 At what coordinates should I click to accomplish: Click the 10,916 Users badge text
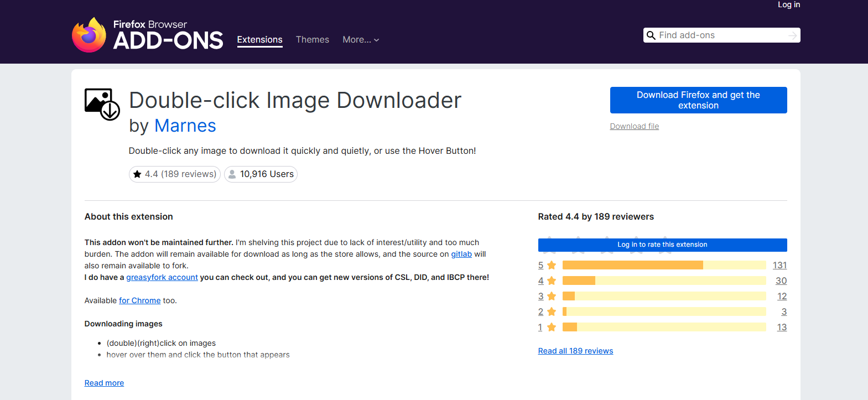[x=267, y=174]
